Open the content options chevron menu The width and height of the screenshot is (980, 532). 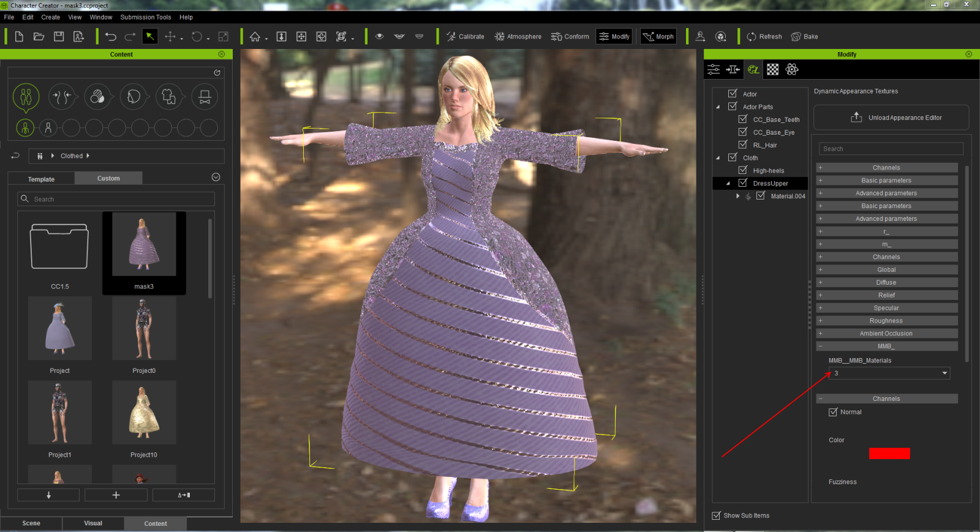pos(216,177)
